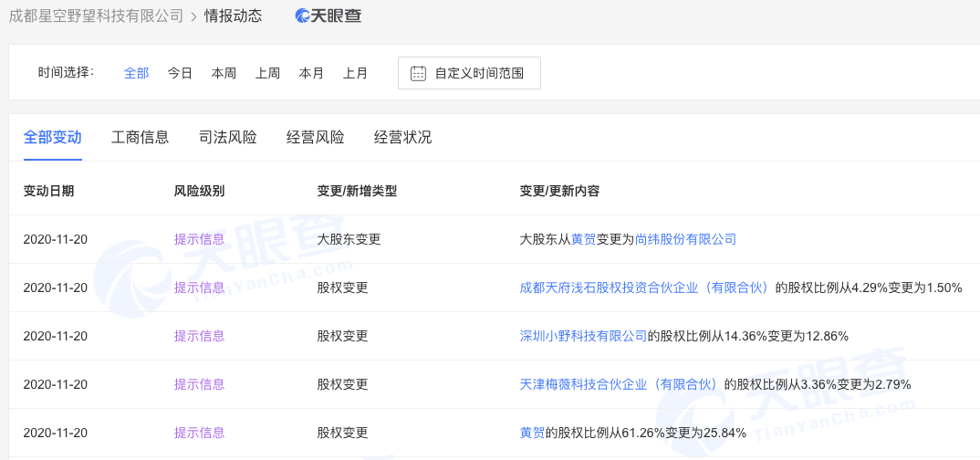980x460 pixels.
Task: Select 今日 time filter
Action: pyautogui.click(x=180, y=74)
